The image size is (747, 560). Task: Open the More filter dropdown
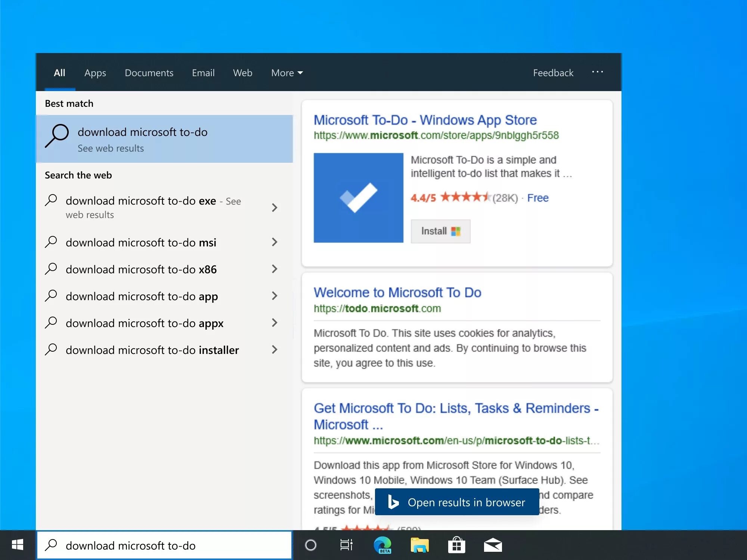[x=286, y=73]
